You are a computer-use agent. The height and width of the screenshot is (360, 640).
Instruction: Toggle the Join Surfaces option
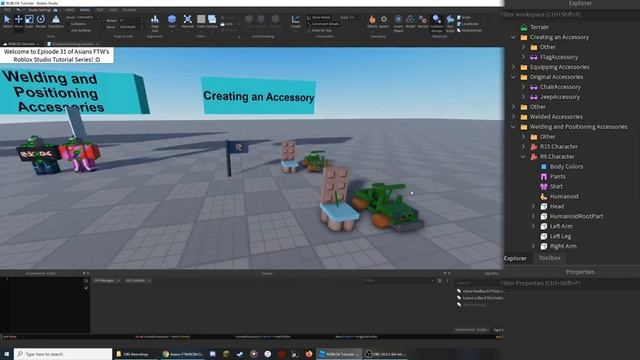point(80,30)
